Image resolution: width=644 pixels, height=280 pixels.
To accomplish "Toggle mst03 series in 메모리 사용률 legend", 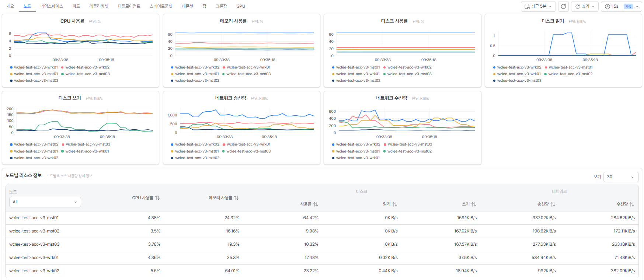I will [246, 74].
